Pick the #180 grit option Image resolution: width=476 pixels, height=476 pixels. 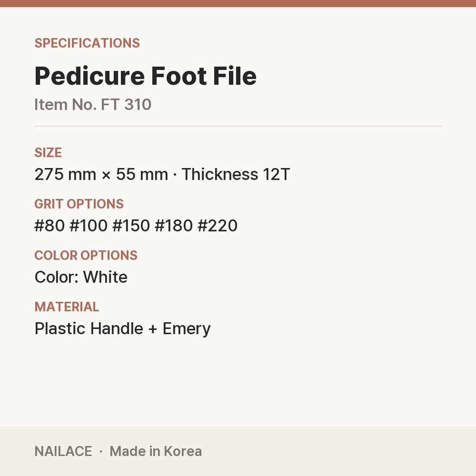174,226
